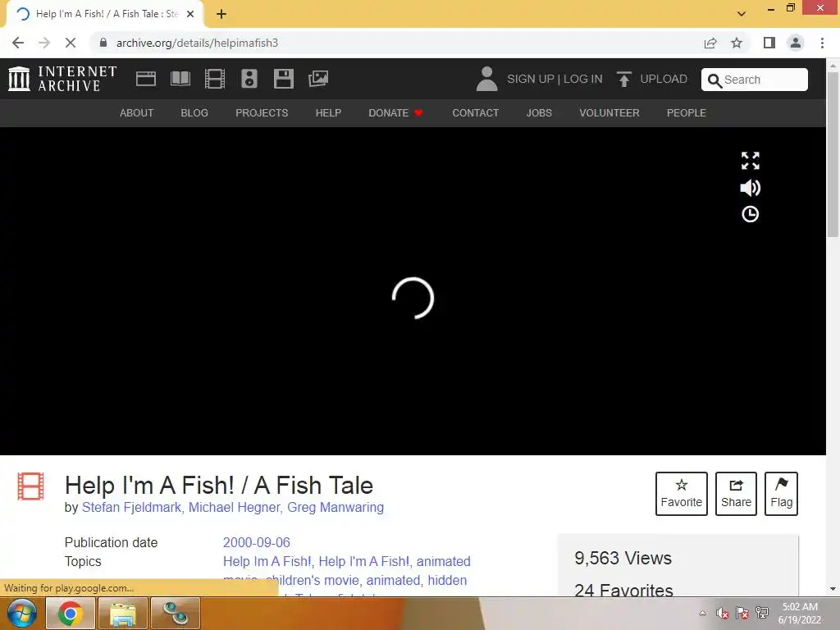The width and height of the screenshot is (840, 630).
Task: Open the JOBS menu item
Action: coord(539,113)
